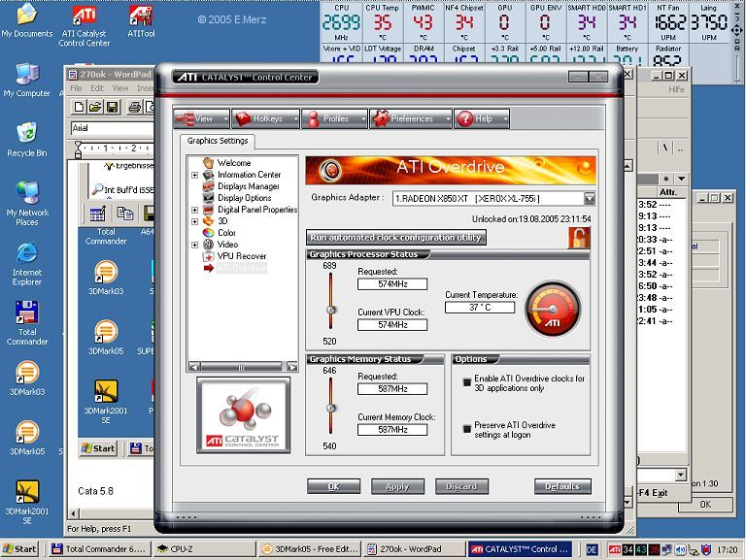Screen dimensions: 746x560
Task: Click the Current Temperature 37 °C field
Action: [x=480, y=308]
